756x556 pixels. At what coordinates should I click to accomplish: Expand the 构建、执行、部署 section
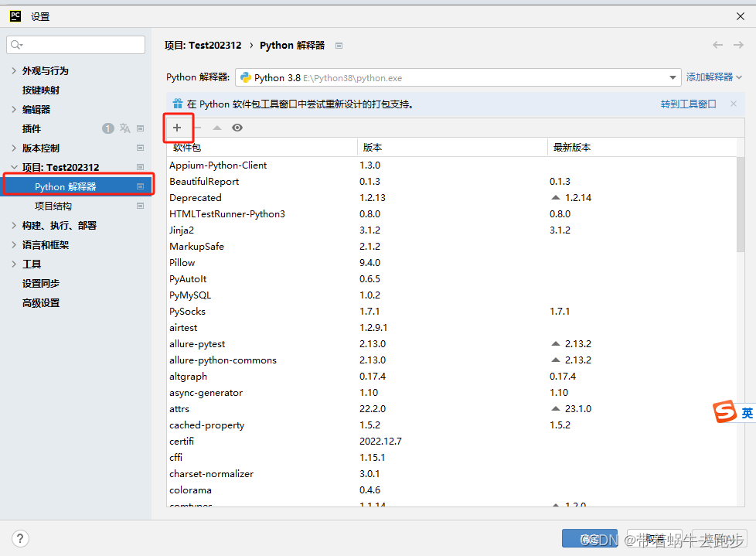[x=14, y=225]
